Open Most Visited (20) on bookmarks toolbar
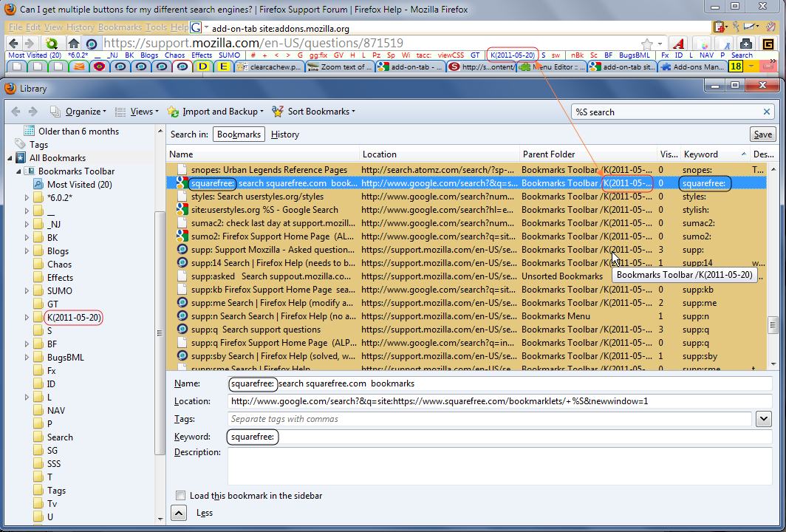 pos(35,55)
